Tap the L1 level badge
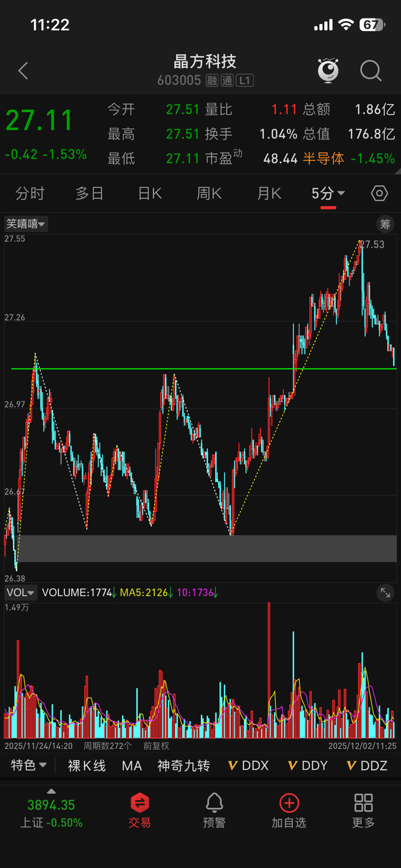The height and width of the screenshot is (868, 401). click(244, 80)
